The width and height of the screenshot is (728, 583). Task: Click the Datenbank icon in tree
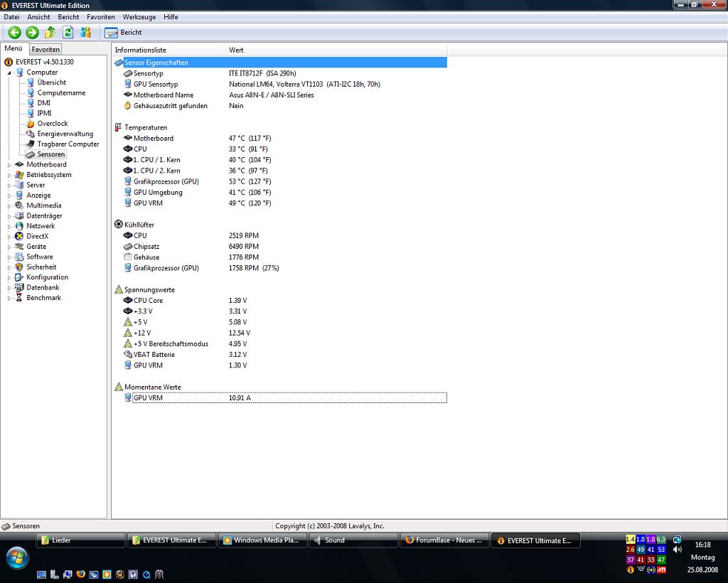point(19,287)
